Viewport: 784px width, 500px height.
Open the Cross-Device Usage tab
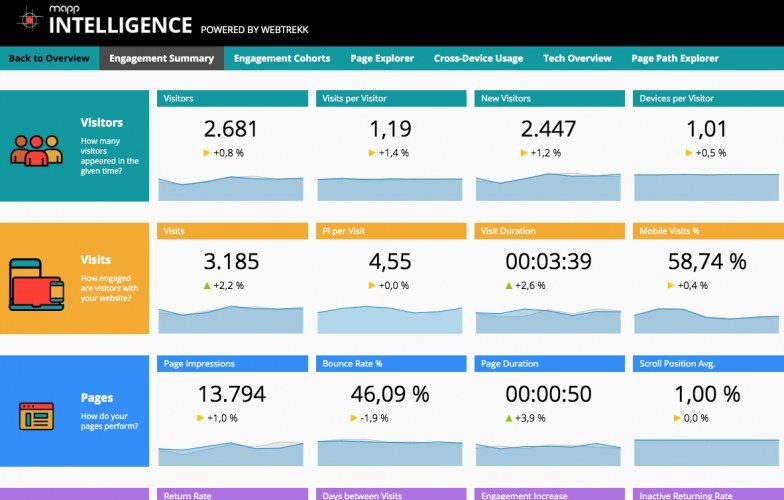(x=478, y=58)
